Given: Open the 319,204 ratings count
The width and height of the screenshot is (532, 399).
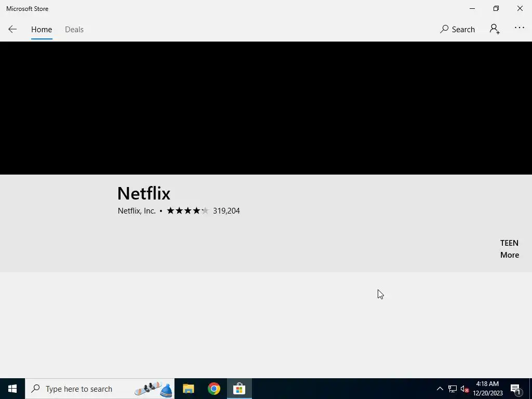Looking at the screenshot, I should pos(227,211).
